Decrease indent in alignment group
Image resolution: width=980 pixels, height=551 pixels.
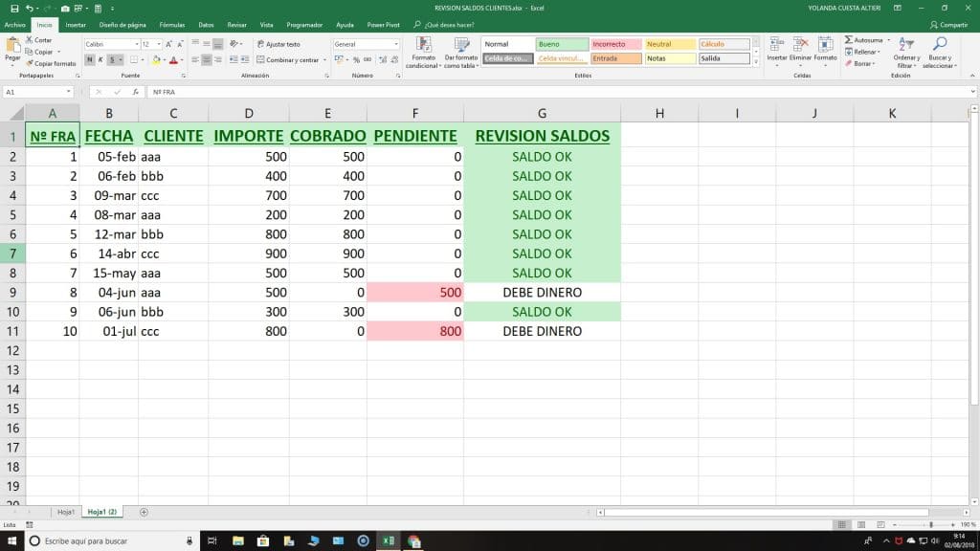tap(234, 60)
